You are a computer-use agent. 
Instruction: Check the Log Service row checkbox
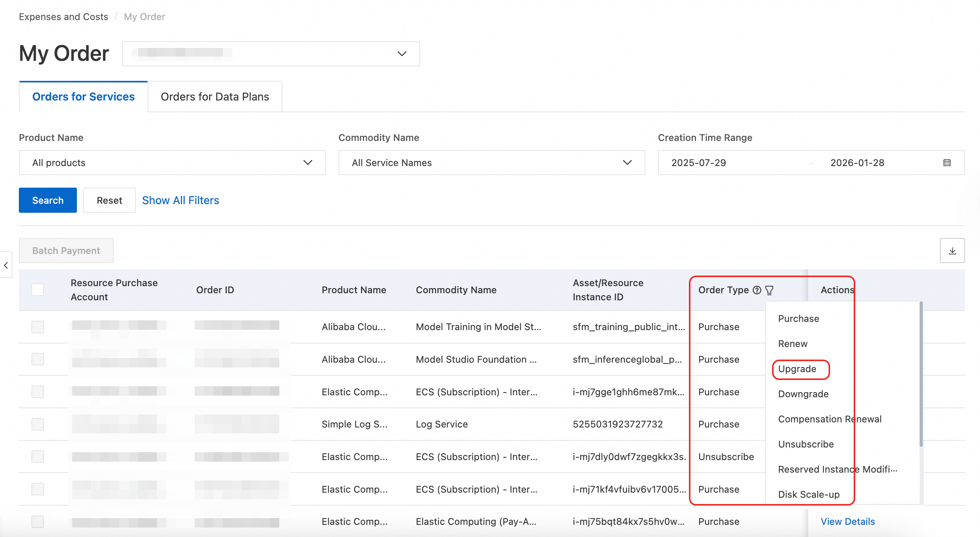point(38,424)
